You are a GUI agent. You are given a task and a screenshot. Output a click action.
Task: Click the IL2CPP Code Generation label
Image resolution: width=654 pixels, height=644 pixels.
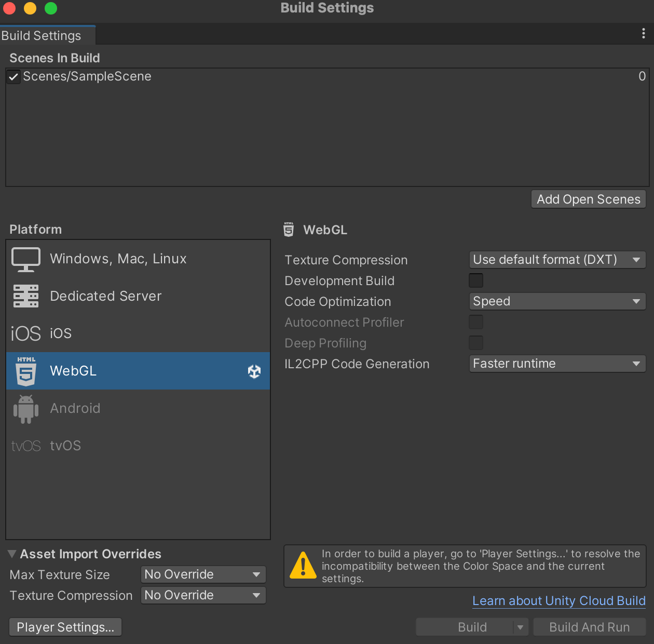(x=357, y=364)
